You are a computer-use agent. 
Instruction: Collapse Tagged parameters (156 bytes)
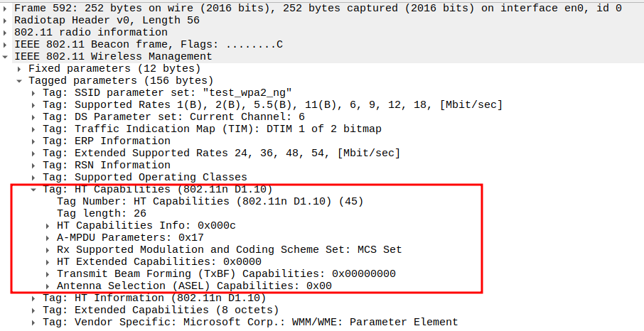20,80
